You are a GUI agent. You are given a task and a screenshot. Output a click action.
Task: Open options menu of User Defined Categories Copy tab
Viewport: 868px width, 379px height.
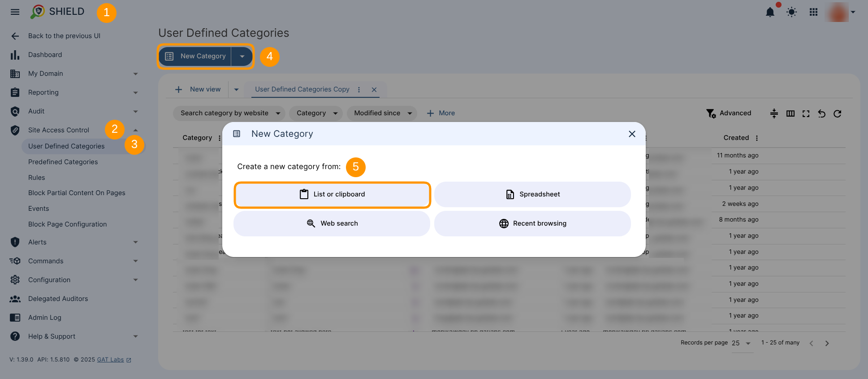[x=359, y=89]
